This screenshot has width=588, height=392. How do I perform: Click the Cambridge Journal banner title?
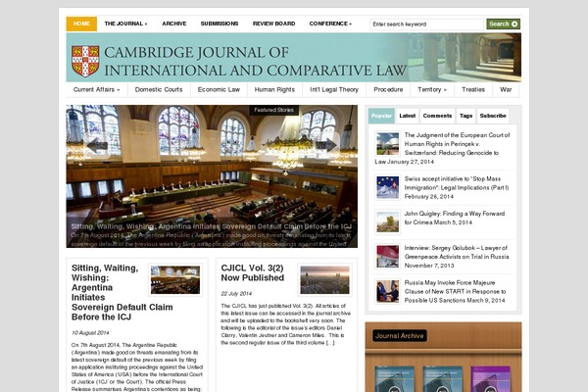[256, 61]
